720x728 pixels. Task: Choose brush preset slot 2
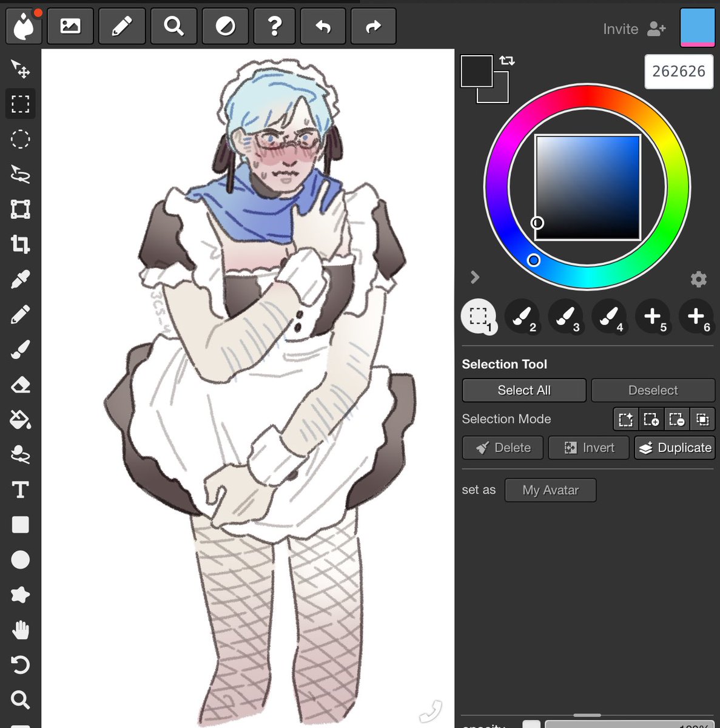[x=522, y=317]
